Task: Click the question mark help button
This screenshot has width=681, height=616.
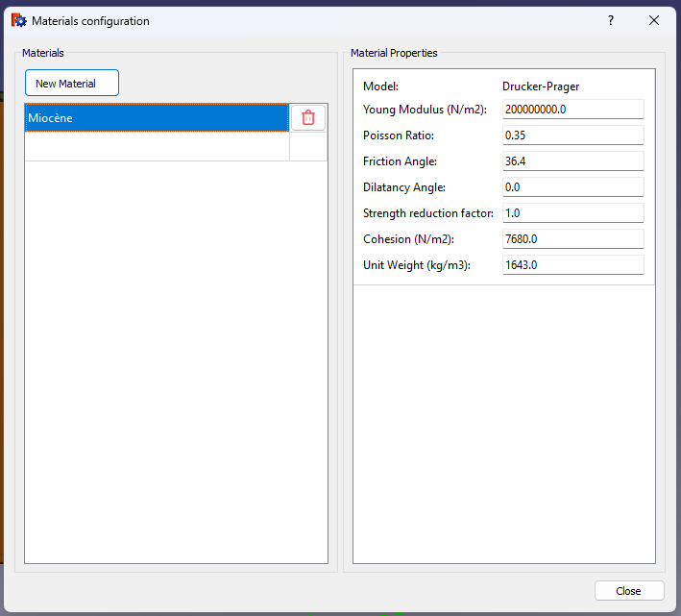Action: (x=611, y=20)
